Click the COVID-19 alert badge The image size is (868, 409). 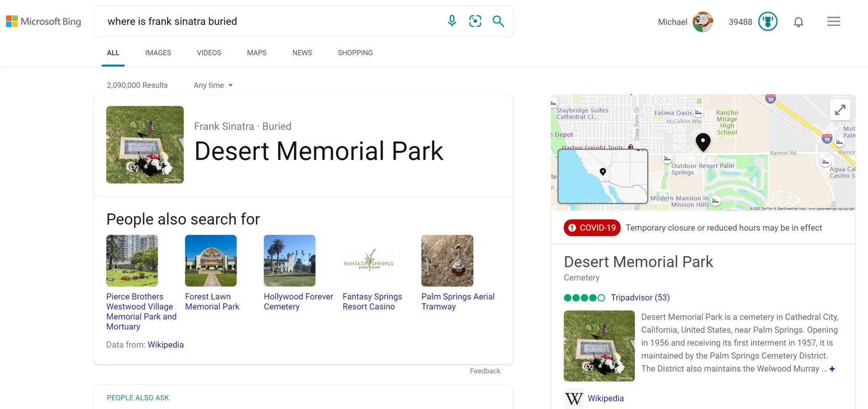[592, 228]
